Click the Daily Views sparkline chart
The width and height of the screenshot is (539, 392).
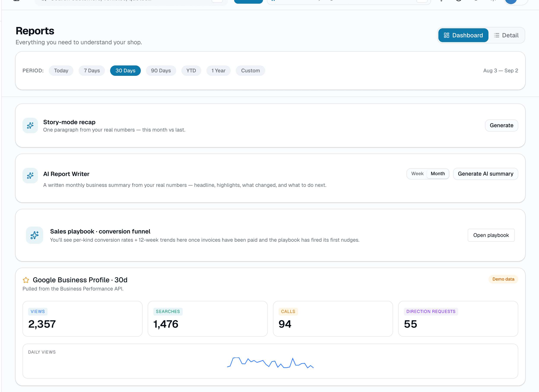[x=270, y=363]
